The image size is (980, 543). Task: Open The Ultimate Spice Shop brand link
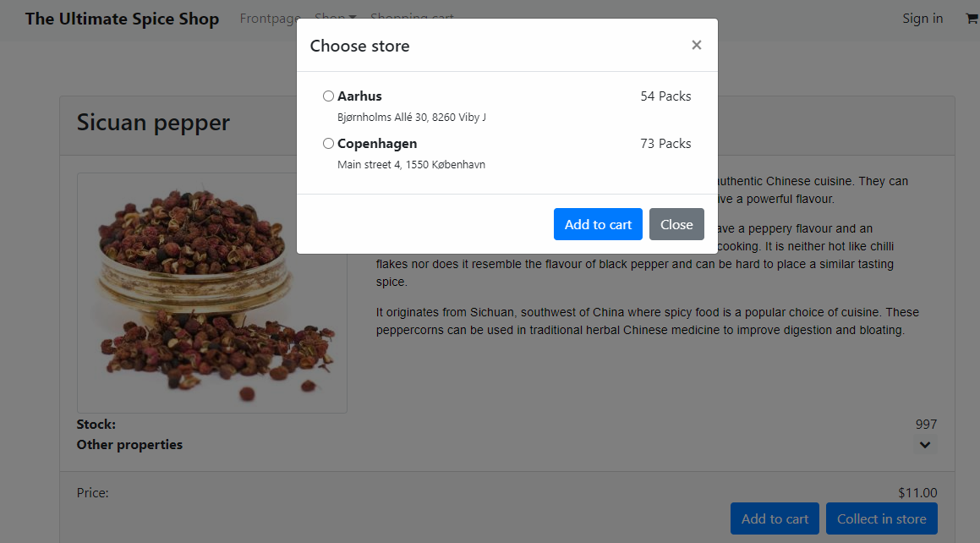click(x=122, y=19)
